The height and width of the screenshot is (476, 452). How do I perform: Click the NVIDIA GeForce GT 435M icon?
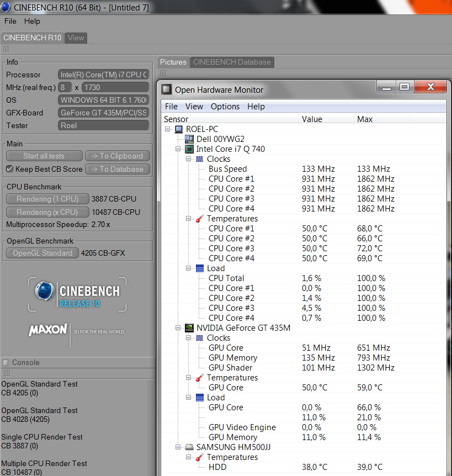pos(189,328)
